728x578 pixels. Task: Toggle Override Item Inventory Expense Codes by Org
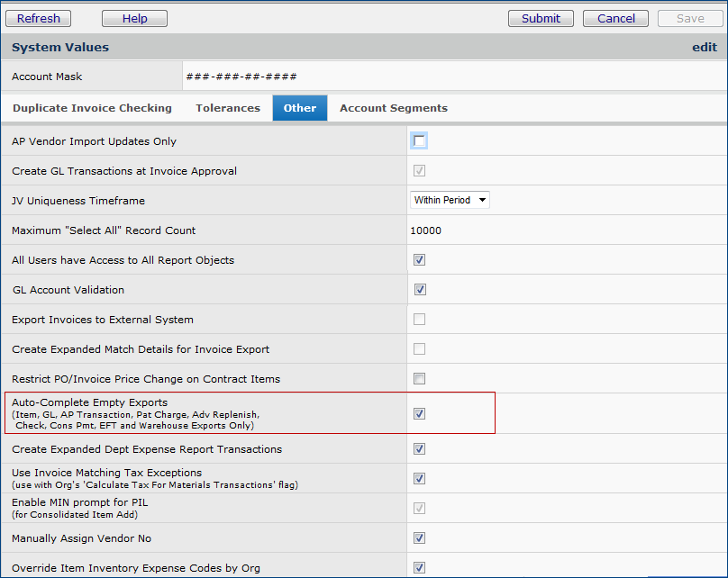tap(420, 567)
